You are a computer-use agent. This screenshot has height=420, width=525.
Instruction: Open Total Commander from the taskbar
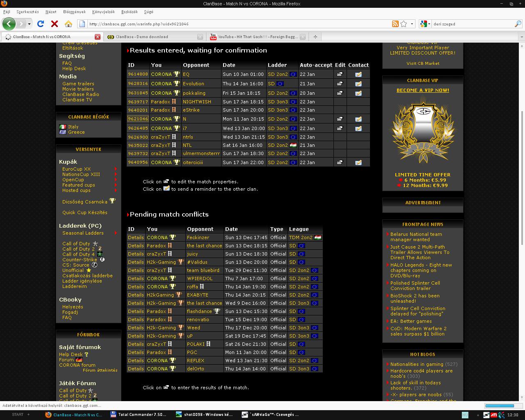138,415
